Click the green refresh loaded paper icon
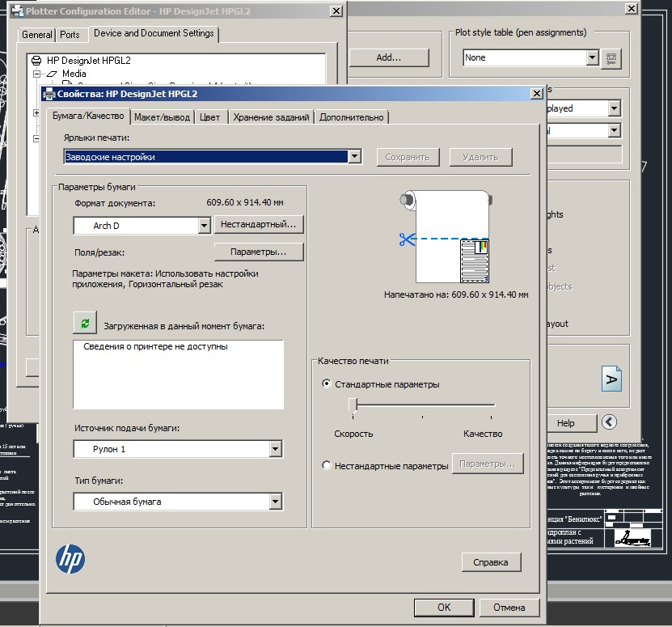 [x=85, y=323]
